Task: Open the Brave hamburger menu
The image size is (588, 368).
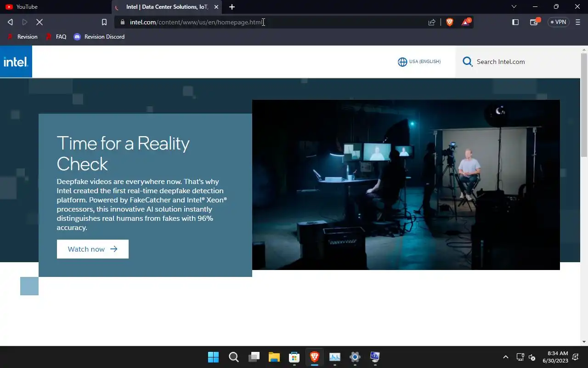Action: (578, 22)
